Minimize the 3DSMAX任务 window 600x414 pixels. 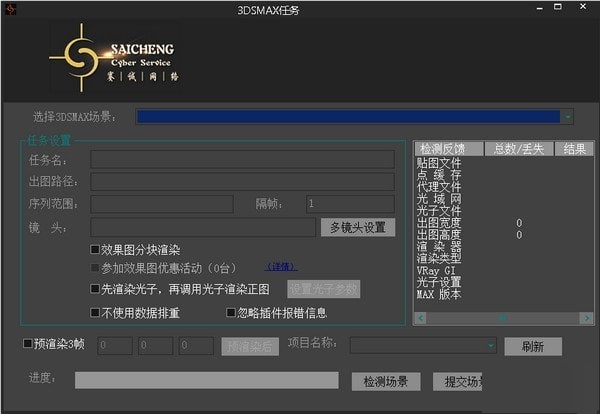540,8
